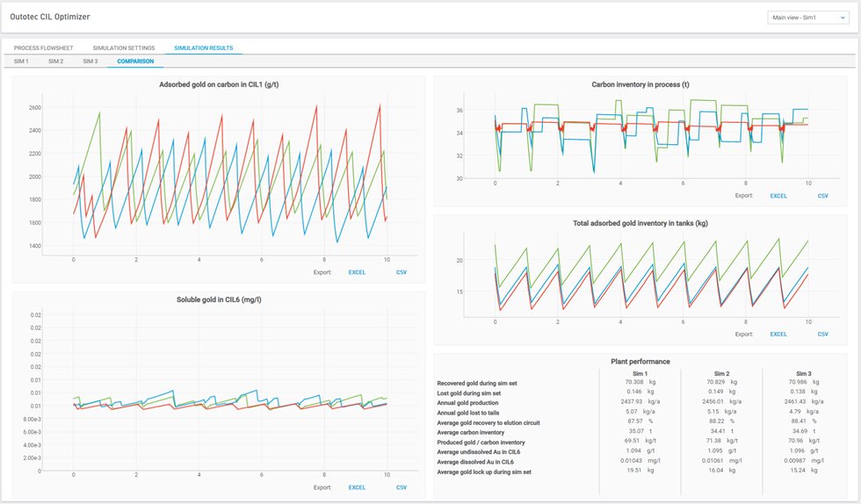
Task: Export Total adsorbed gold inventory as CSV
Action: (823, 334)
